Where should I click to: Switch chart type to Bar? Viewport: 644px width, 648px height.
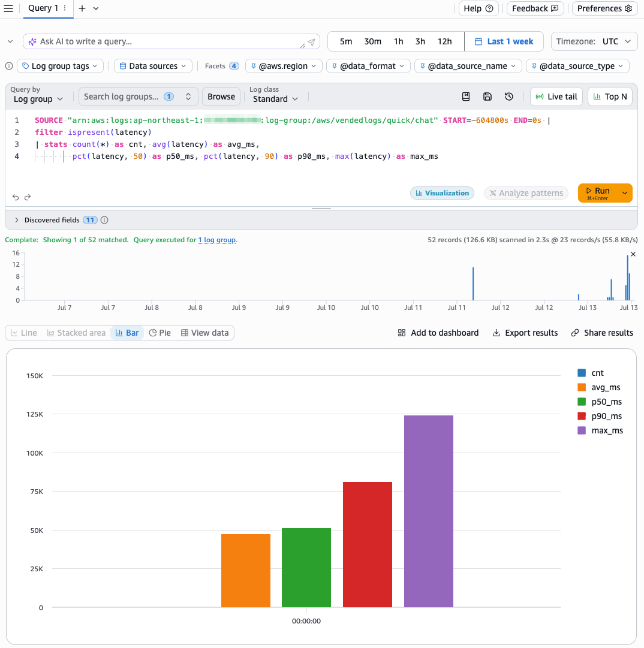[x=127, y=333]
